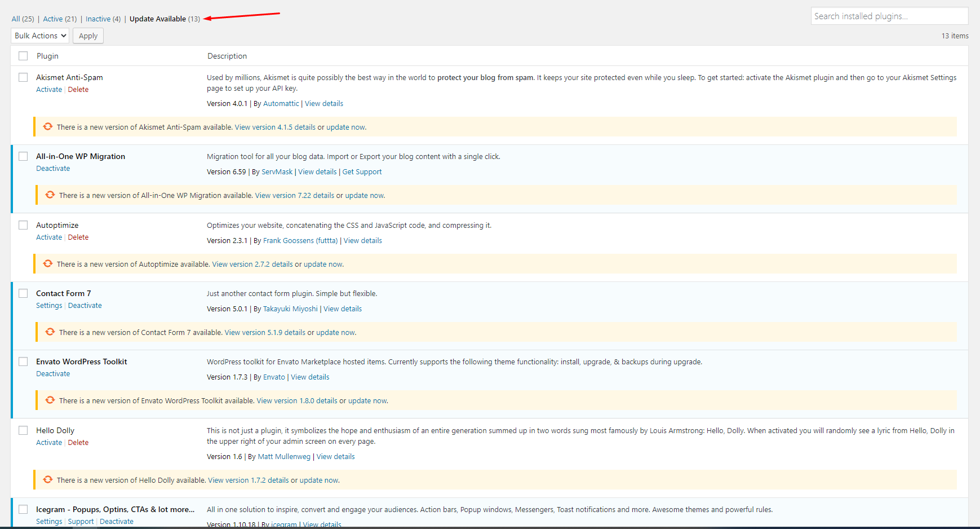View details for Contact Form 7 version 5.0.1
Image resolution: width=980 pixels, height=529 pixels.
click(343, 309)
